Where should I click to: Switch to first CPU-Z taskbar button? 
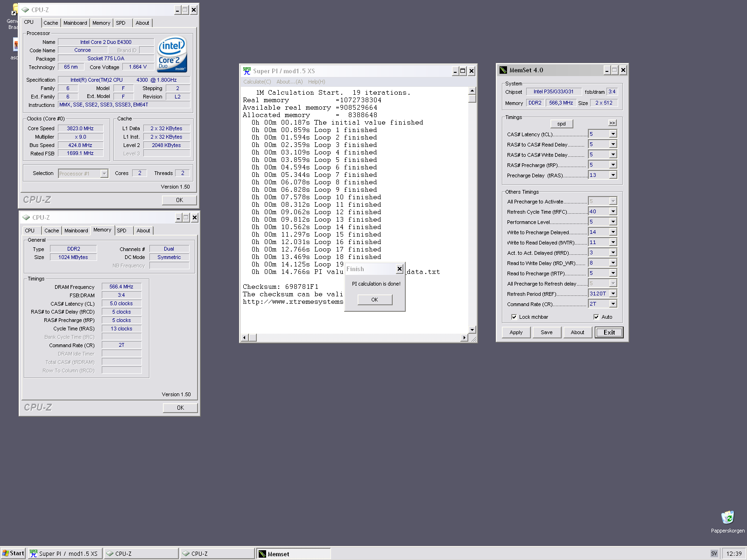141,553
